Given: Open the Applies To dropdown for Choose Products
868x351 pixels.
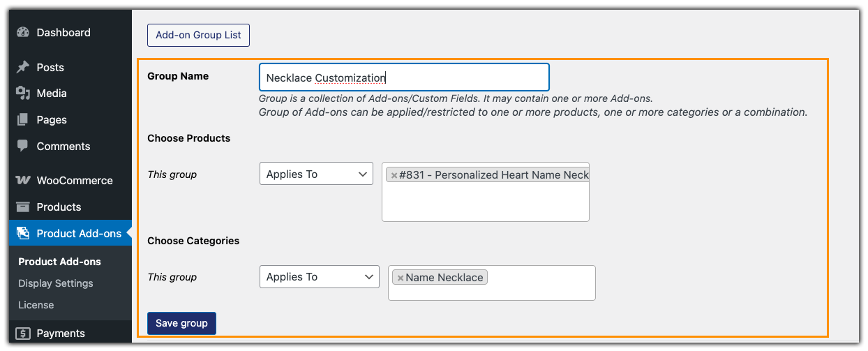Looking at the screenshot, I should click(x=316, y=174).
